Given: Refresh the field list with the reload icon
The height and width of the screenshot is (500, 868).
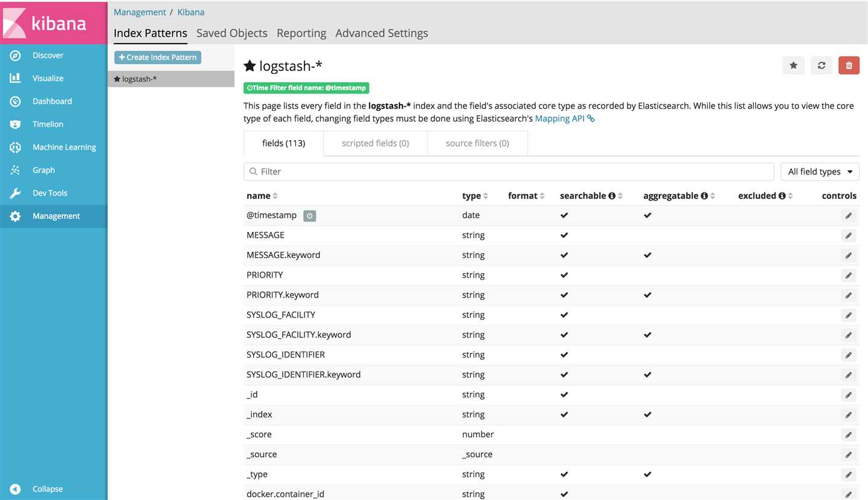Looking at the screenshot, I should coord(821,65).
